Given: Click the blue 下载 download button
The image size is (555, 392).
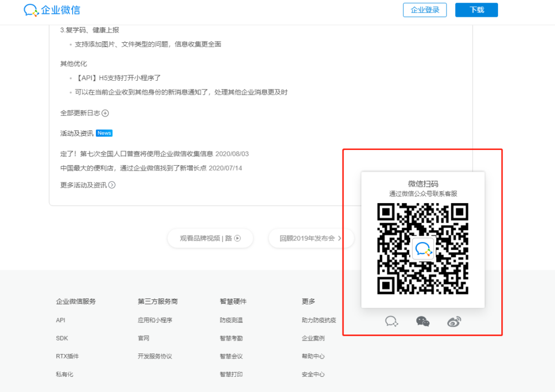Looking at the screenshot, I should (x=476, y=10).
